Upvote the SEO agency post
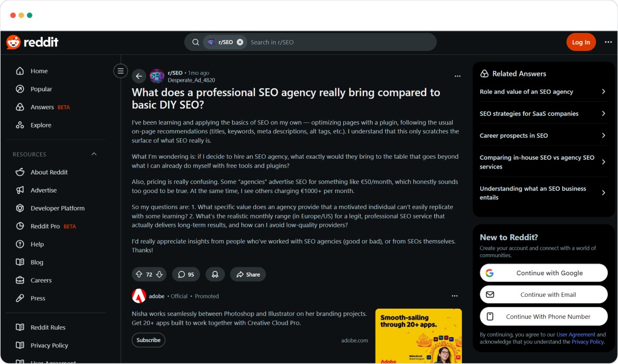618x364 pixels. tap(139, 274)
